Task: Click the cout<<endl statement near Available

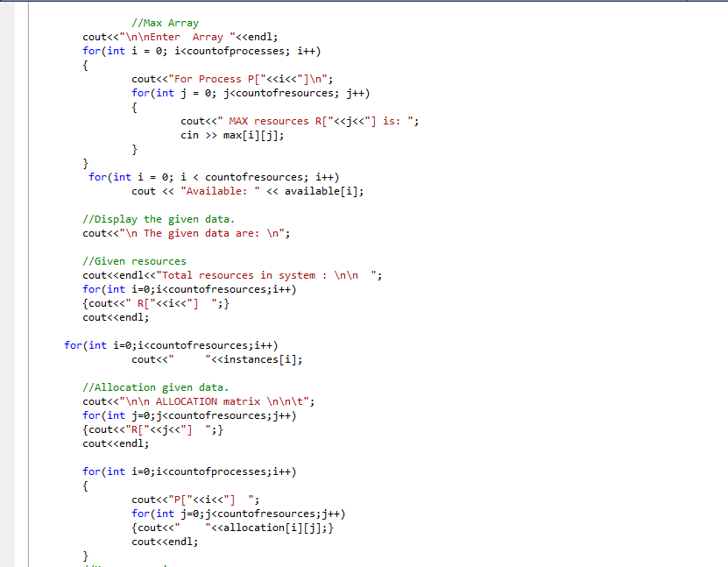Action: [x=115, y=316]
